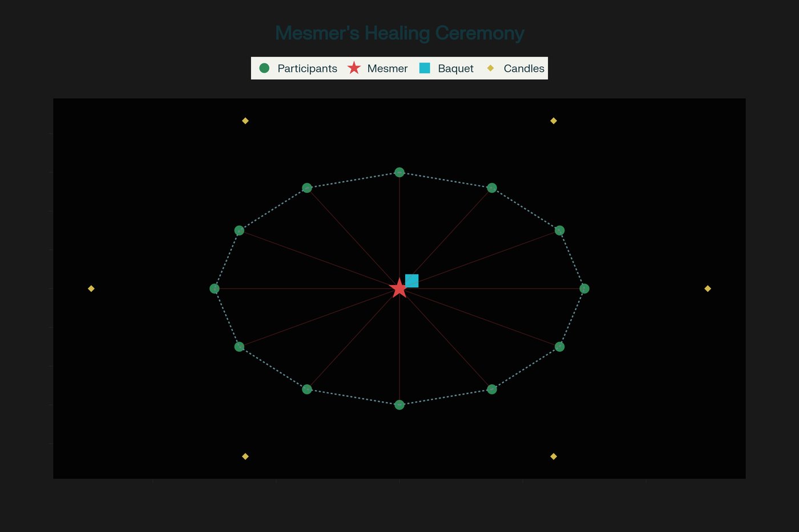
Task: Click the leftmost green participant marker
Action: tap(215, 289)
